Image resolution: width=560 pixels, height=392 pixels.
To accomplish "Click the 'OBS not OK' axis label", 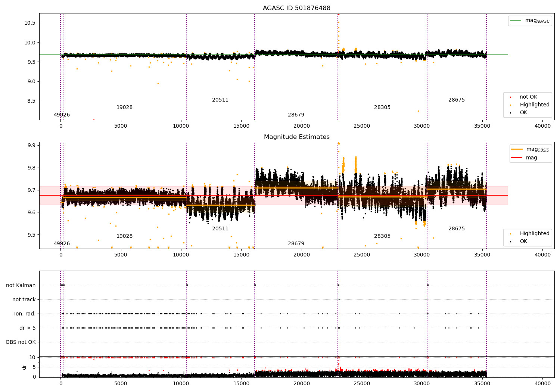I will tap(21, 342).
